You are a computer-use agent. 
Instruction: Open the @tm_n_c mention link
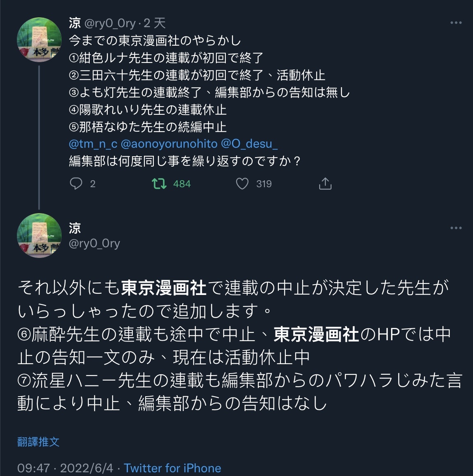pyautogui.click(x=93, y=144)
